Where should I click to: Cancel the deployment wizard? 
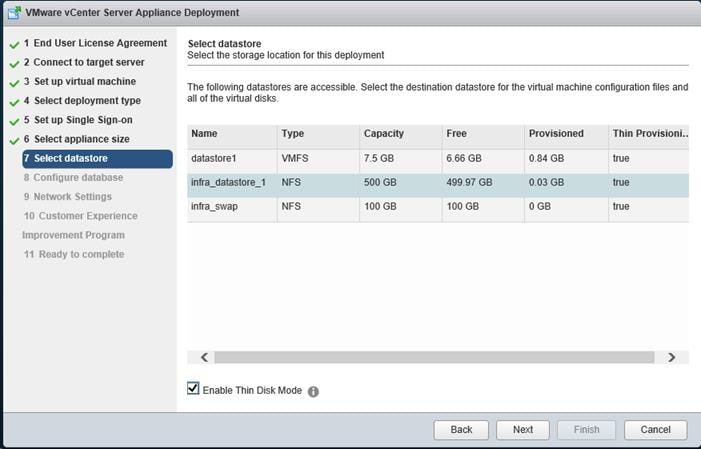pos(655,430)
